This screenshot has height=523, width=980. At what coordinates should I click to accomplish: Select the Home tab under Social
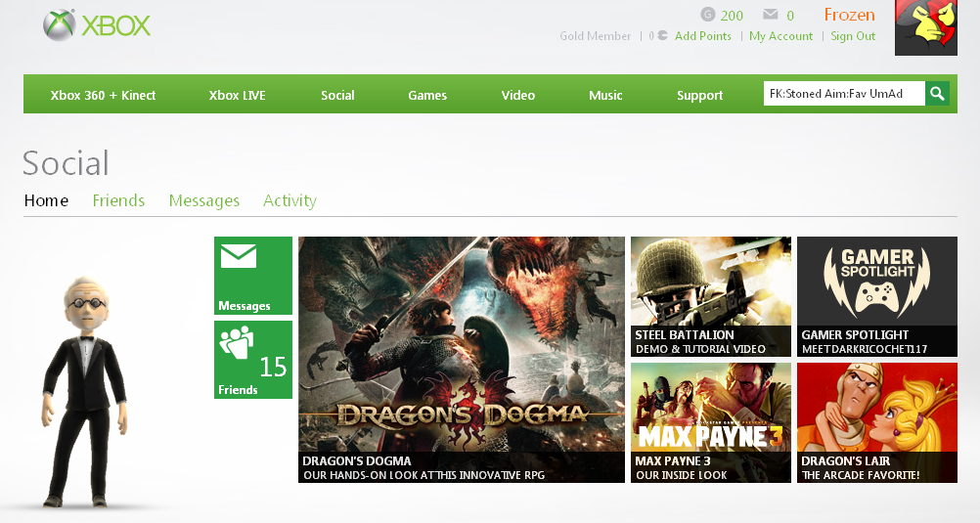pyautogui.click(x=46, y=200)
